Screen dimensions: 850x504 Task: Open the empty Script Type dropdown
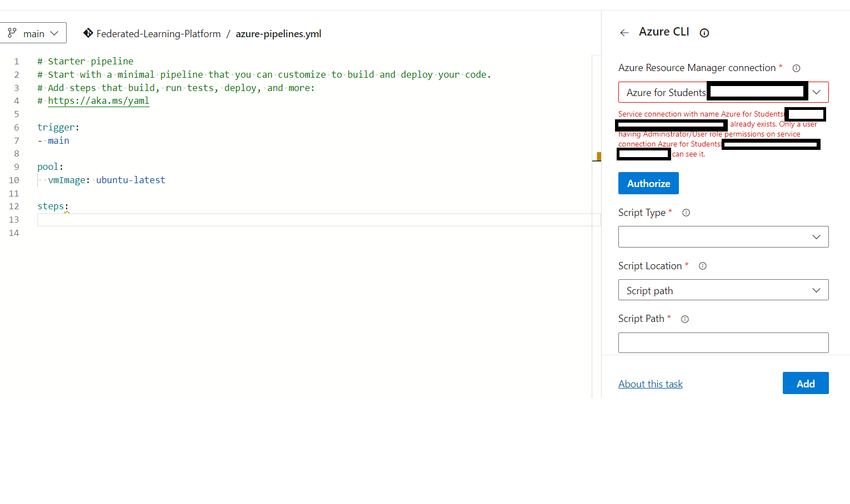[x=816, y=236]
